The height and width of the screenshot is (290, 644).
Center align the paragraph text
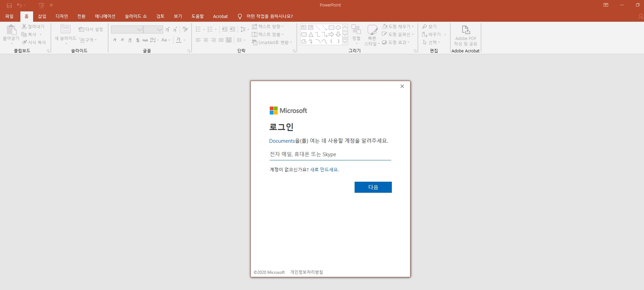pyautogui.click(x=206, y=40)
